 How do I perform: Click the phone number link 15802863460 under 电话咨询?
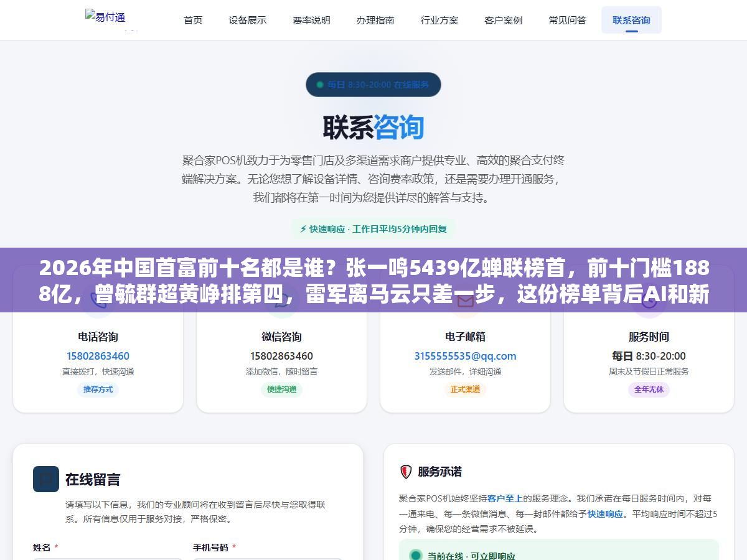[x=98, y=356]
